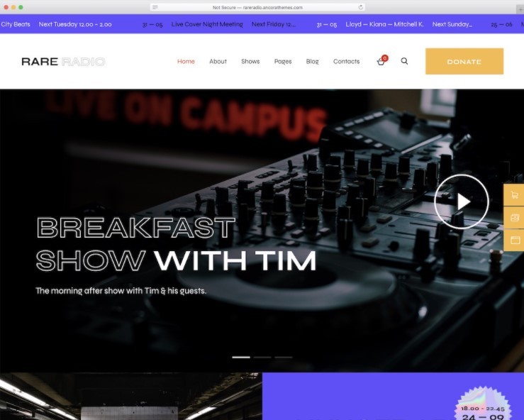Go to the Home menu item
The width and height of the screenshot is (524, 420).
(186, 62)
